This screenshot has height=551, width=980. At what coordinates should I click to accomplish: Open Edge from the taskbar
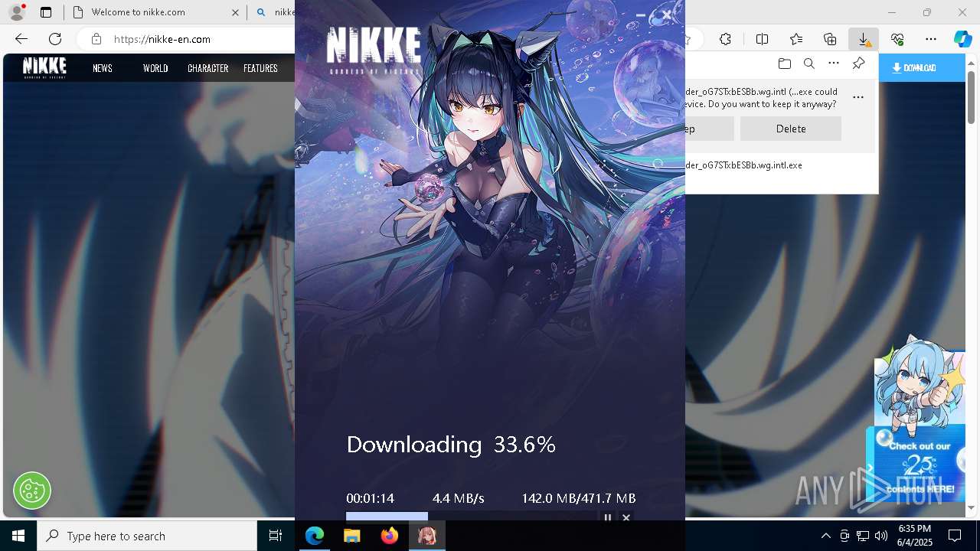click(315, 536)
